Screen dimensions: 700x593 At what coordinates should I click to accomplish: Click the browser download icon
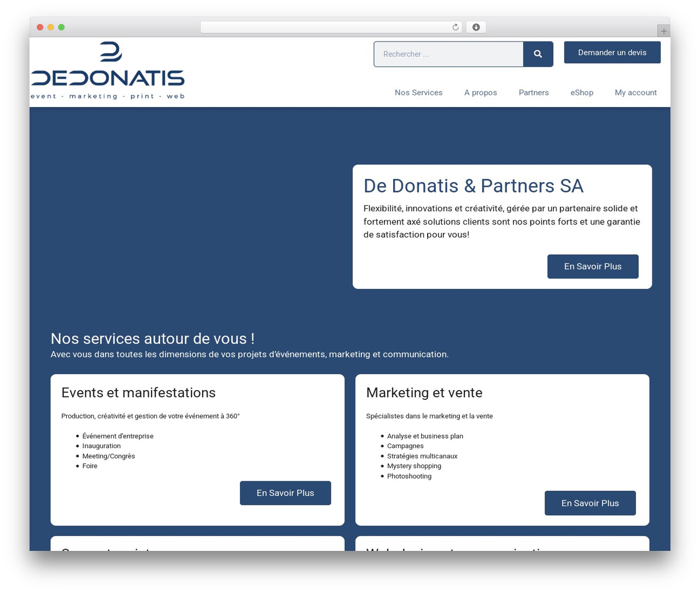click(x=476, y=27)
